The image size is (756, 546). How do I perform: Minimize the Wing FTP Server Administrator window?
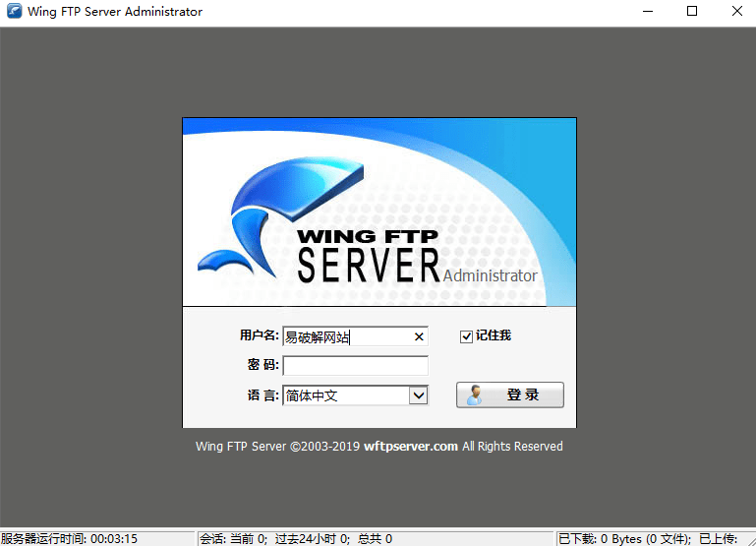648,12
